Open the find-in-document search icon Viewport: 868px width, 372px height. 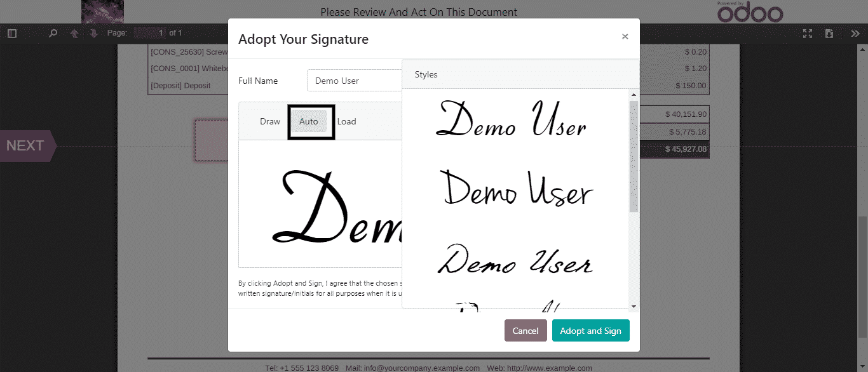[x=53, y=33]
